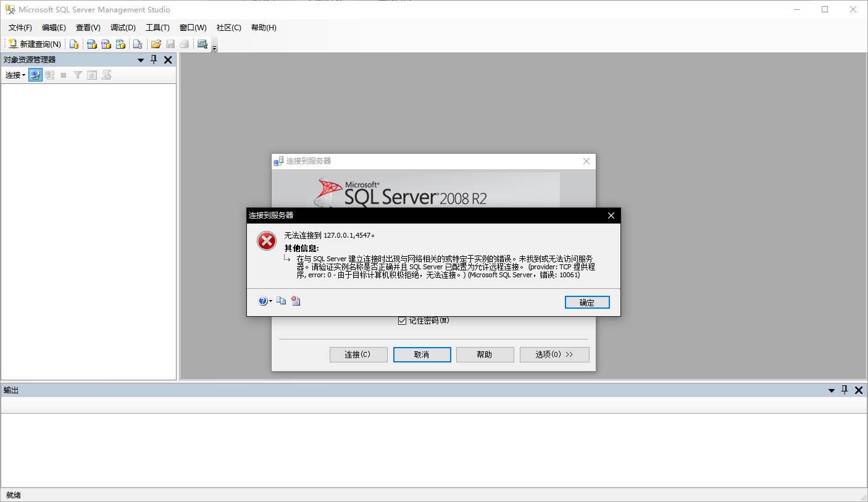Click the help question-mark icon in error dialog
The image size is (868, 502).
coord(263,301)
